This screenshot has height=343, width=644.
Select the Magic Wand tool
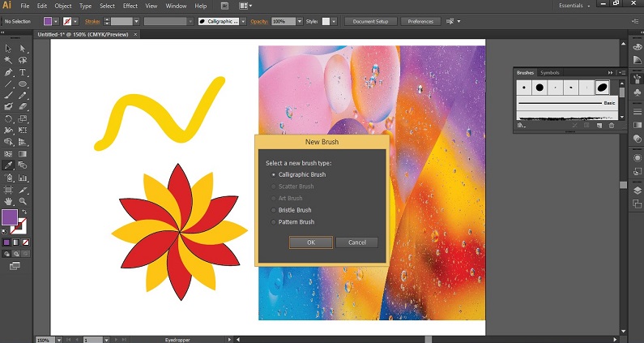point(8,60)
